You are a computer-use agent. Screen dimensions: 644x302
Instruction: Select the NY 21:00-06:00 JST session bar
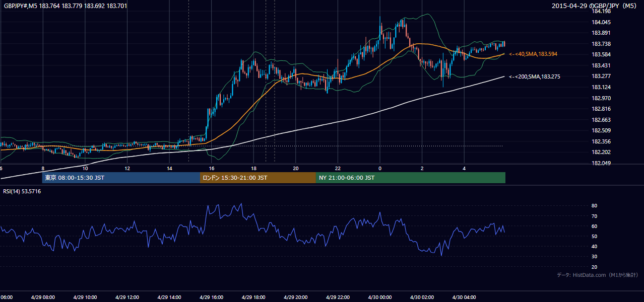click(411, 178)
